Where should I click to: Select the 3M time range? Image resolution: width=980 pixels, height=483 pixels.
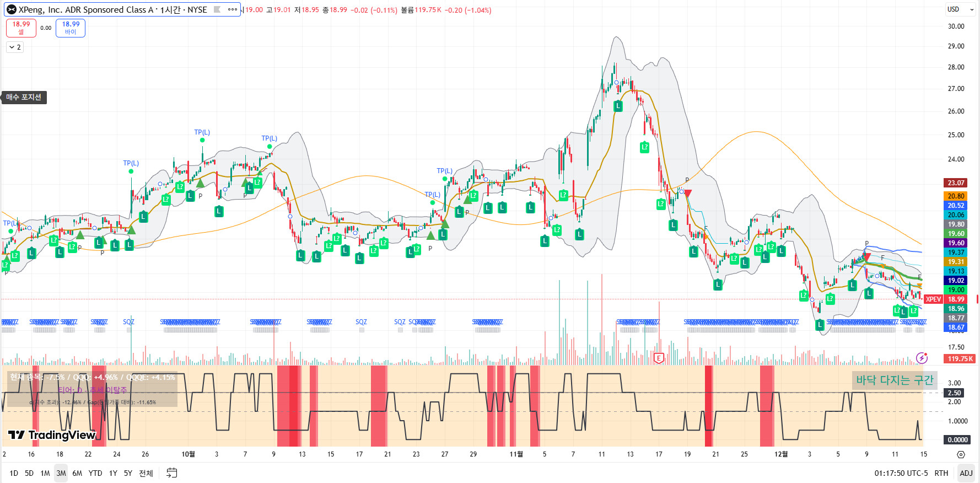click(x=61, y=473)
